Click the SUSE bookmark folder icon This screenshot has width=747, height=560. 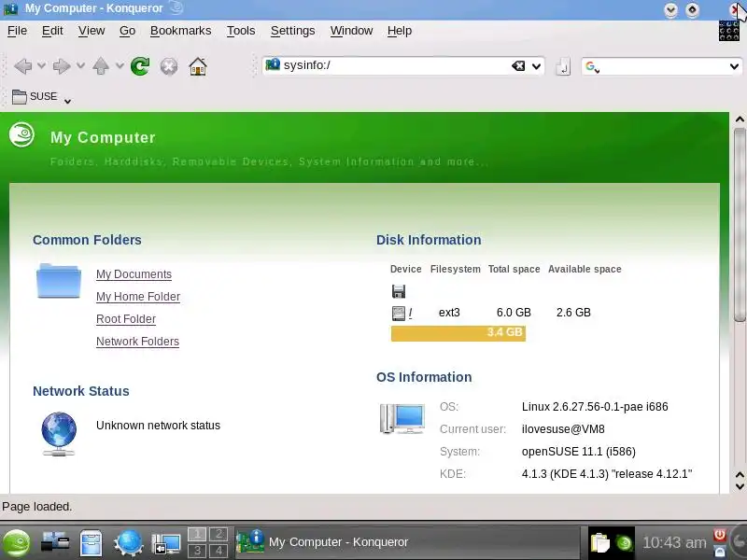(x=19, y=97)
